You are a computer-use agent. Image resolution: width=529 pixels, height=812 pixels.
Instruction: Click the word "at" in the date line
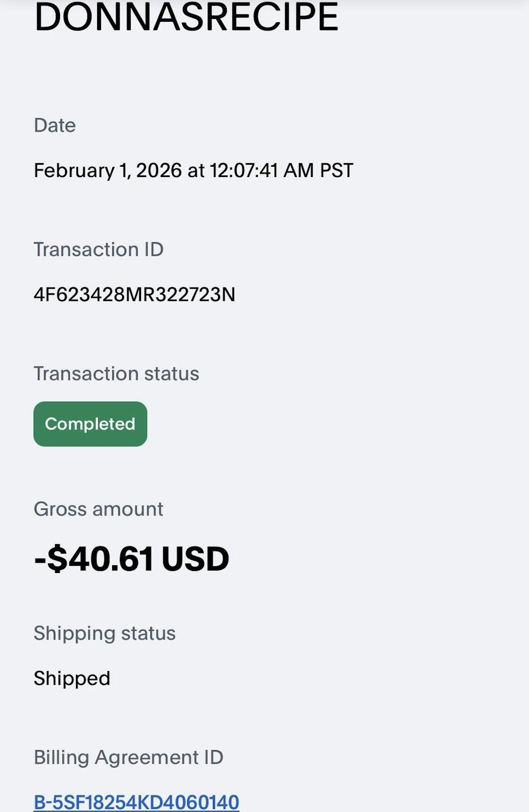[x=196, y=170]
